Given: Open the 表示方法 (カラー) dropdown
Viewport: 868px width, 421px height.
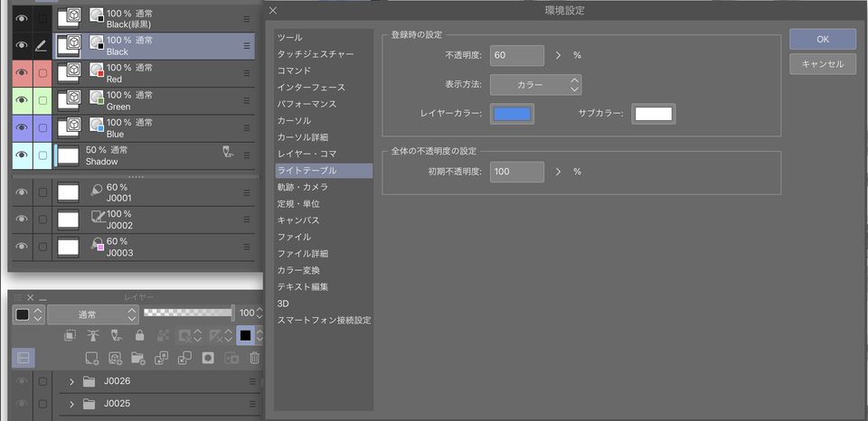Looking at the screenshot, I should tap(535, 85).
